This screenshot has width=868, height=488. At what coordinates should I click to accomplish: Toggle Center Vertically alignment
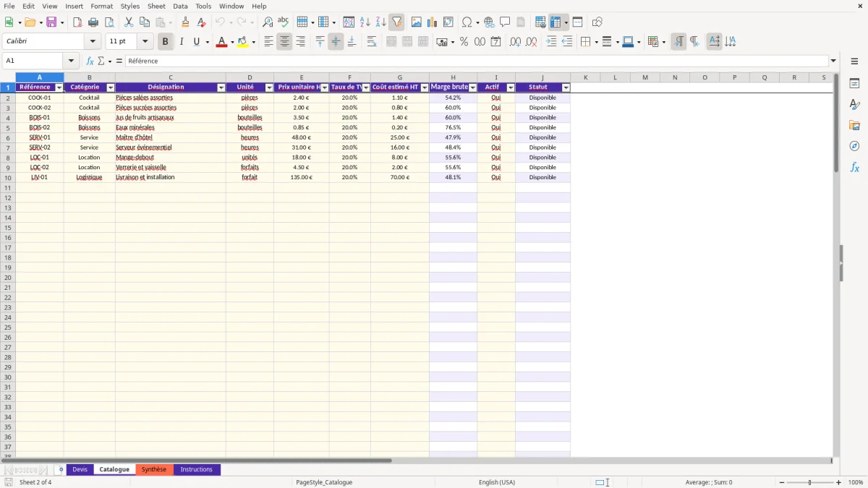point(336,42)
